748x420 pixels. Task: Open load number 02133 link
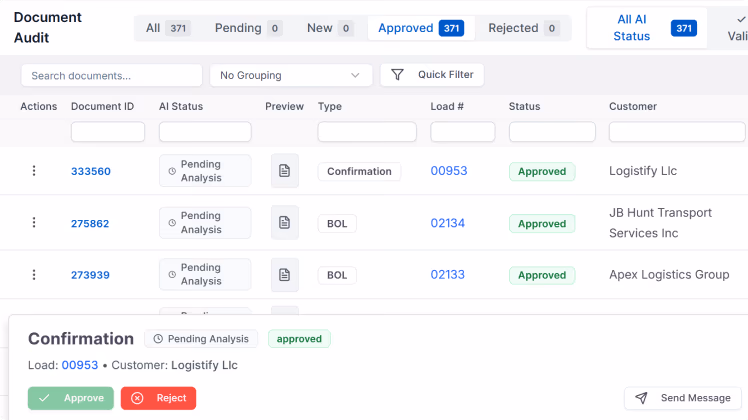[447, 274]
